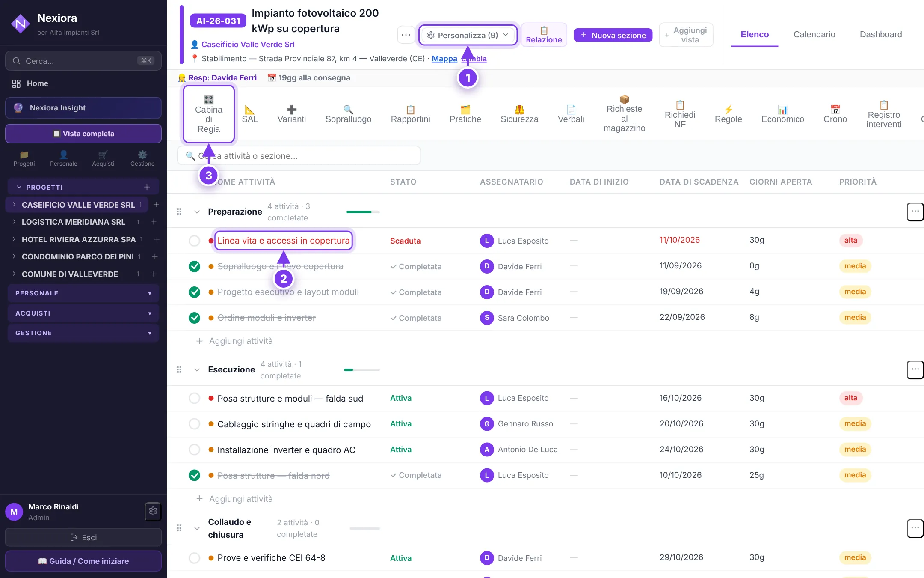Open the Progetti sidebar icon
Viewport: 924px width, 578px height.
(24, 158)
